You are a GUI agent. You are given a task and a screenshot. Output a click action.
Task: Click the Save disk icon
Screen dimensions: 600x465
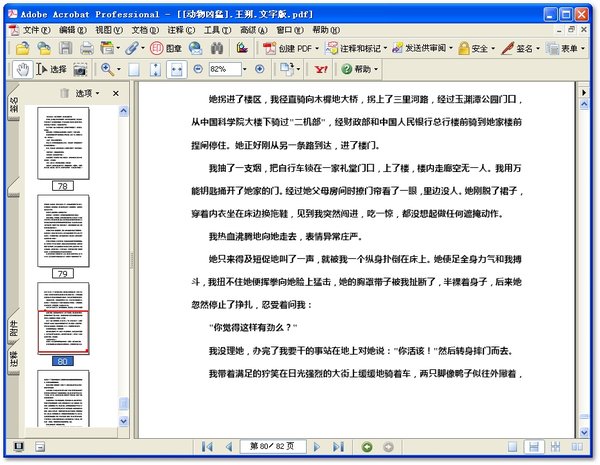pyautogui.click(x=65, y=49)
